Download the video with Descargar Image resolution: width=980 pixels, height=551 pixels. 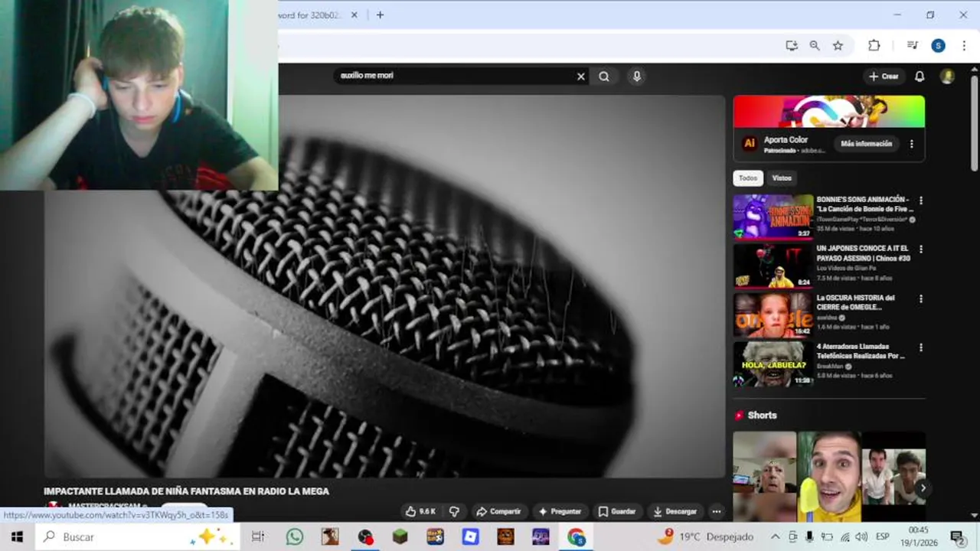(x=675, y=511)
